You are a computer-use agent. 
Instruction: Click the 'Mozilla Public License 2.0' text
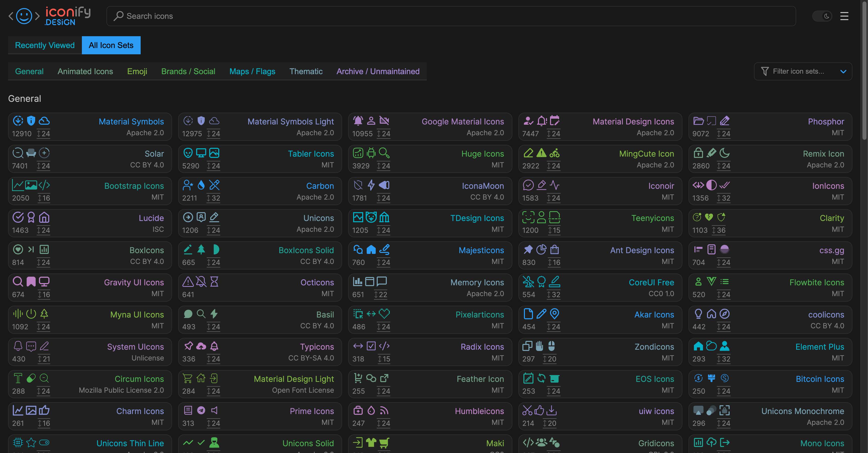pyautogui.click(x=121, y=390)
